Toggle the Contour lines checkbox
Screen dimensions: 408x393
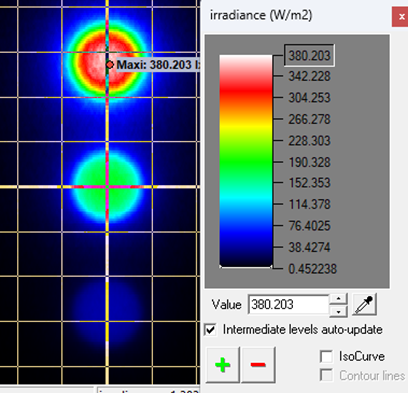[326, 375]
